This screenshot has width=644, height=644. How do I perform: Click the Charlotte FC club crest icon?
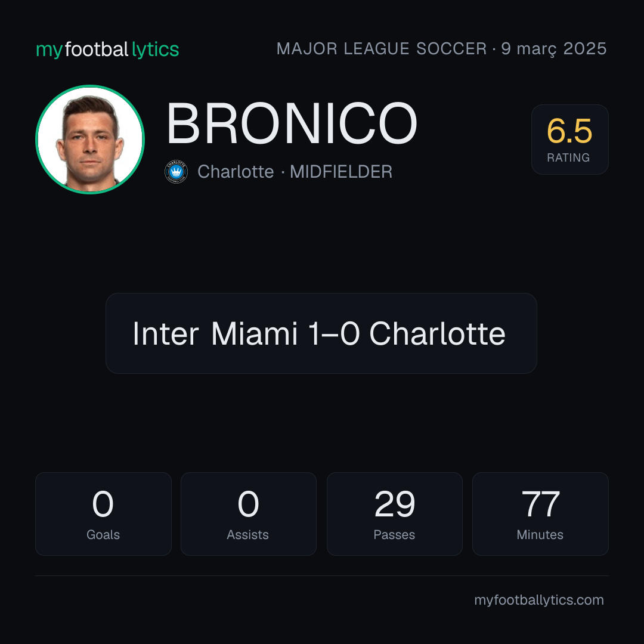coord(176,172)
